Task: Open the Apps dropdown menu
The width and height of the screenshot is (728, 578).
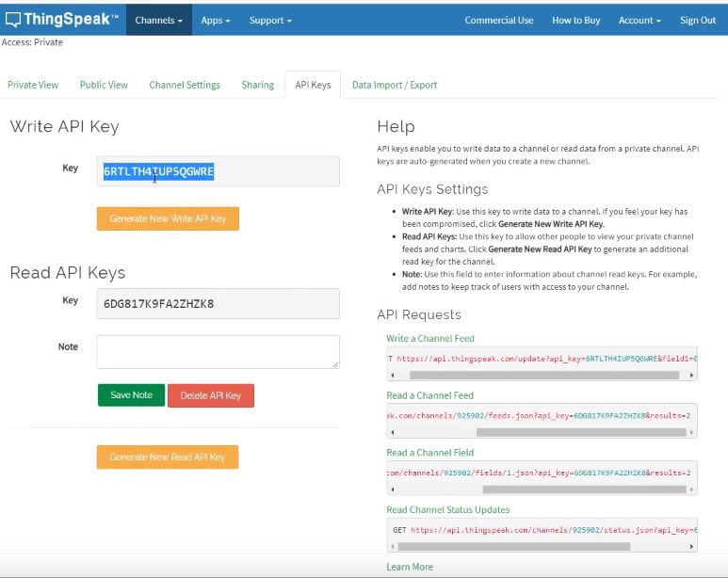Action: pos(216,20)
